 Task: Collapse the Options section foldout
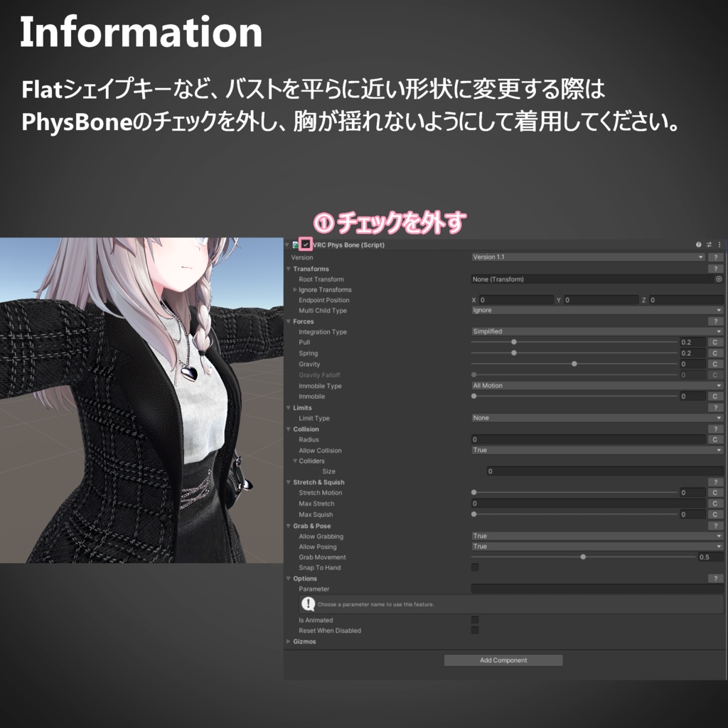[x=289, y=579]
